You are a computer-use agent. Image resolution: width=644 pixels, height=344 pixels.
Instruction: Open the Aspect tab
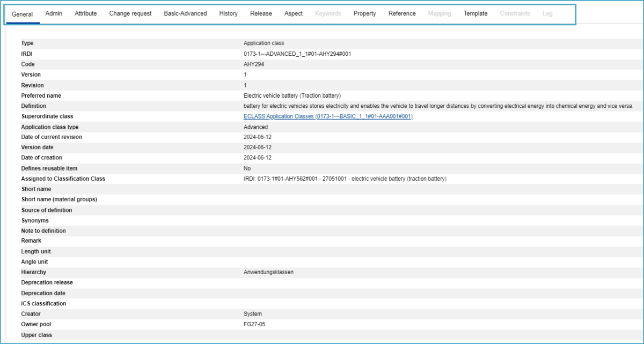294,13
